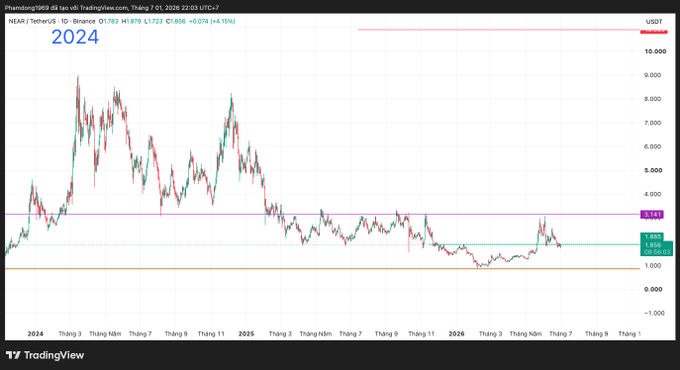Image resolution: width=680 pixels, height=370 pixels.
Task: Click the 1.000 price axis label
Action: point(653,265)
